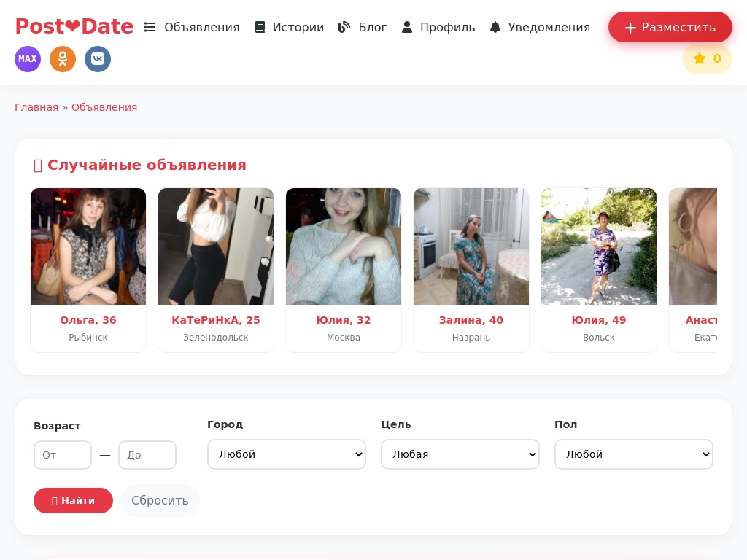Click the person icon beside Профиль

[407, 27]
